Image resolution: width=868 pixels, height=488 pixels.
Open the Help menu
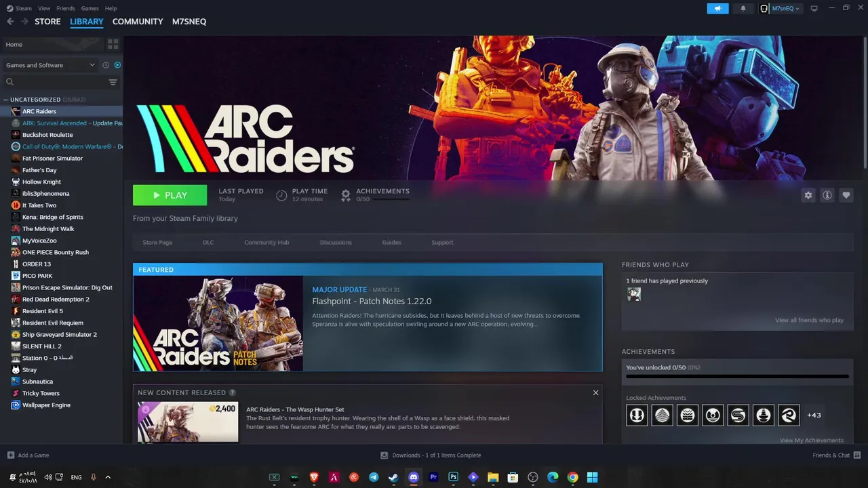tap(111, 8)
